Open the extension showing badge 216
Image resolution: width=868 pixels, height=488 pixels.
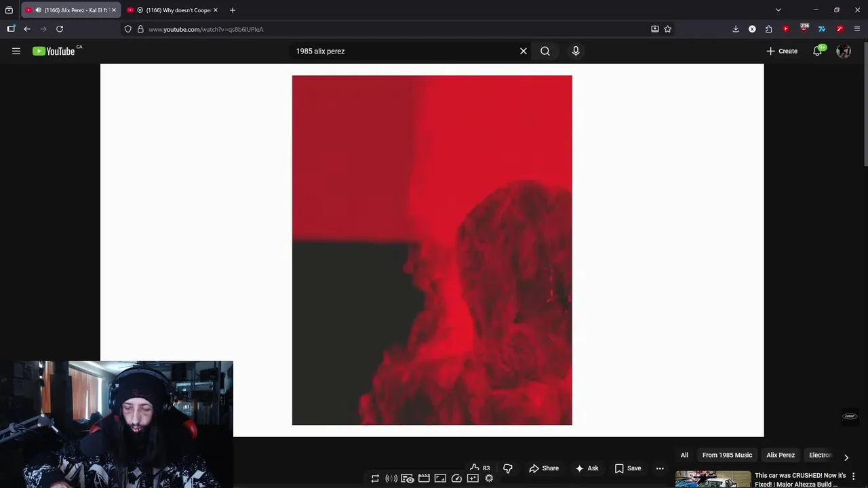click(x=804, y=28)
